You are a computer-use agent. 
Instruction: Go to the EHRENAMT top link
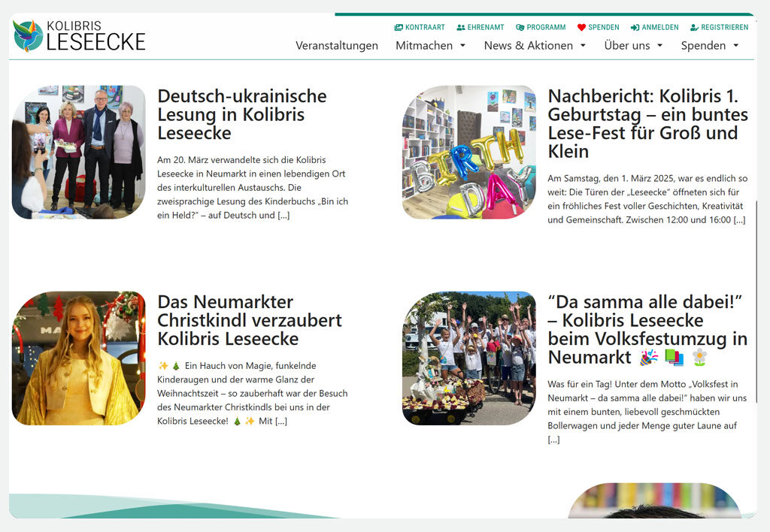click(486, 28)
